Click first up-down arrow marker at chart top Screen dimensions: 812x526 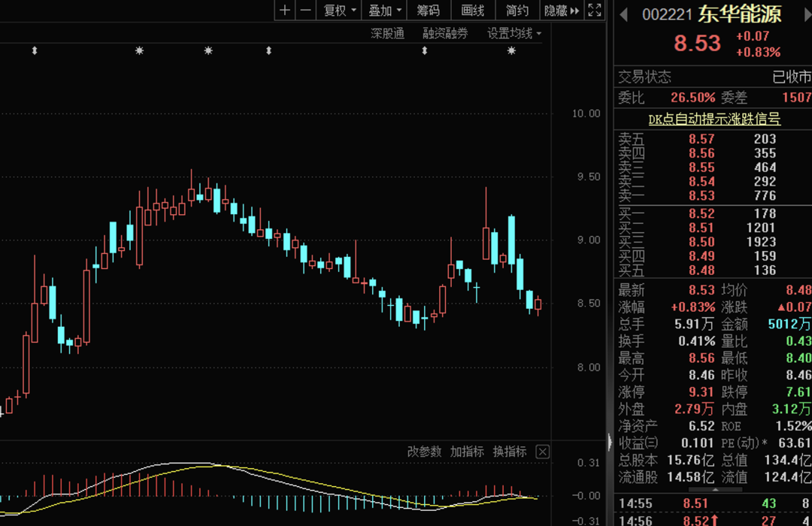[x=35, y=51]
